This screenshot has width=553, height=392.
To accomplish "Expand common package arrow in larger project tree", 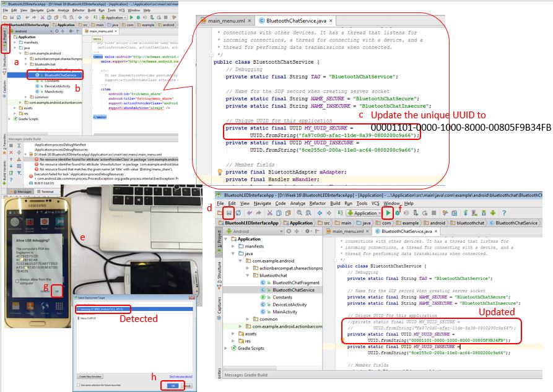I will (x=248, y=319).
